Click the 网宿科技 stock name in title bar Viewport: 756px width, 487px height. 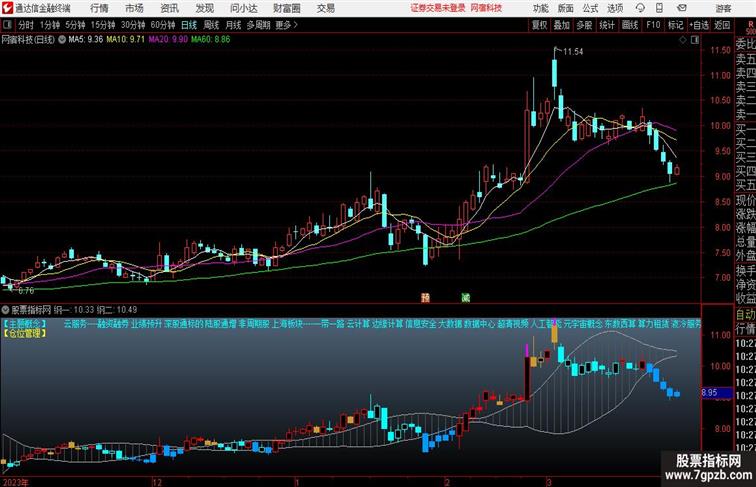point(486,8)
